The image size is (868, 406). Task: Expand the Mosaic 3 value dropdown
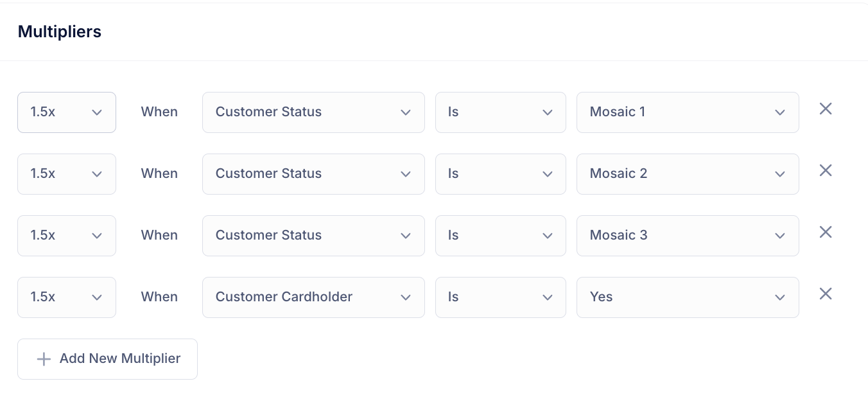pyautogui.click(x=688, y=236)
